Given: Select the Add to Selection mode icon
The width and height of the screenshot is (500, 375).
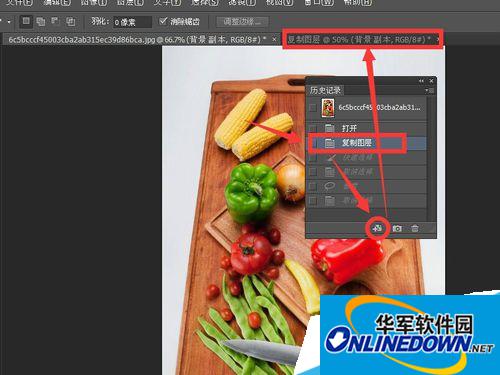Looking at the screenshot, I should [41, 22].
